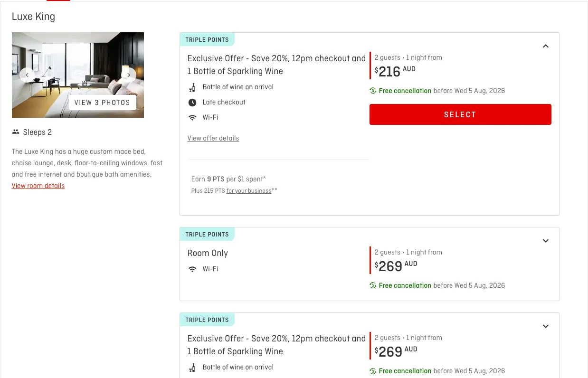The image size is (588, 378).
Task: Click wine bottle icon in third offer
Action: (192, 368)
